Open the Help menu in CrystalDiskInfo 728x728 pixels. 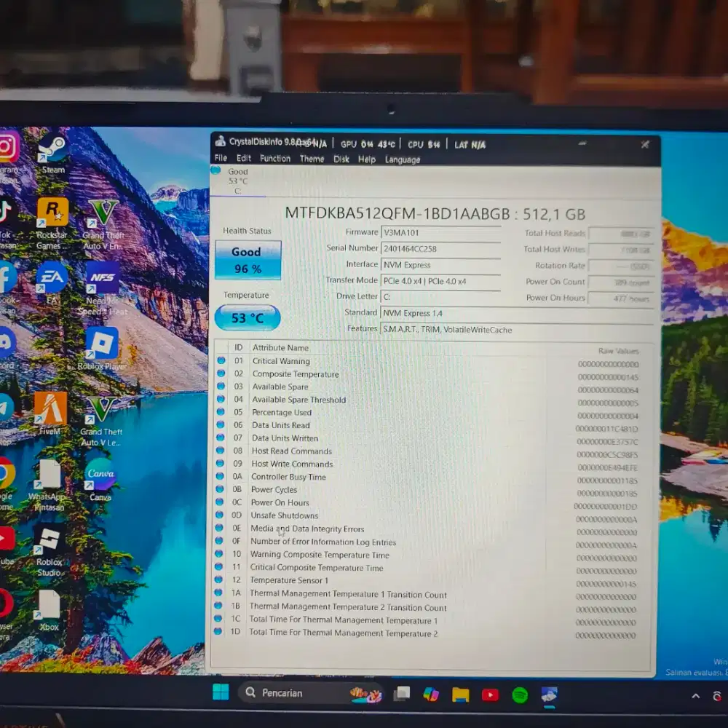point(368,159)
